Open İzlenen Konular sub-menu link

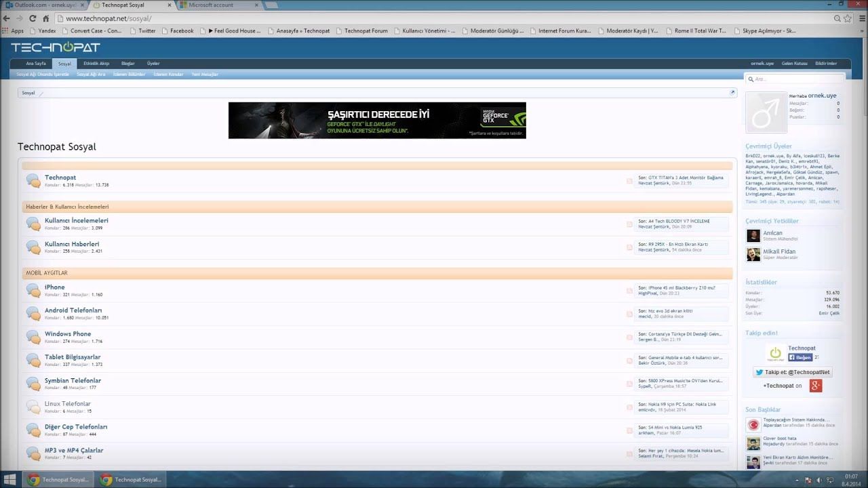point(168,75)
